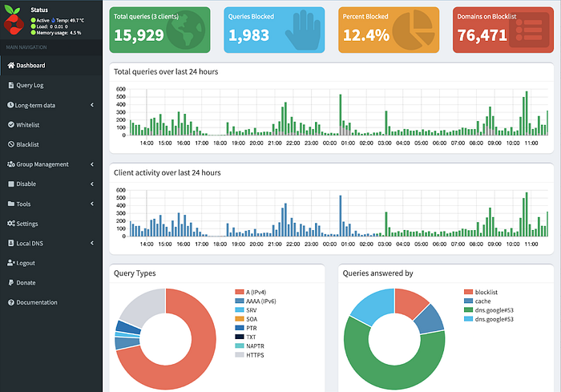Click the globe icon in Total queries card
Image resolution: width=561 pixels, height=392 pixels.
pyautogui.click(x=186, y=30)
